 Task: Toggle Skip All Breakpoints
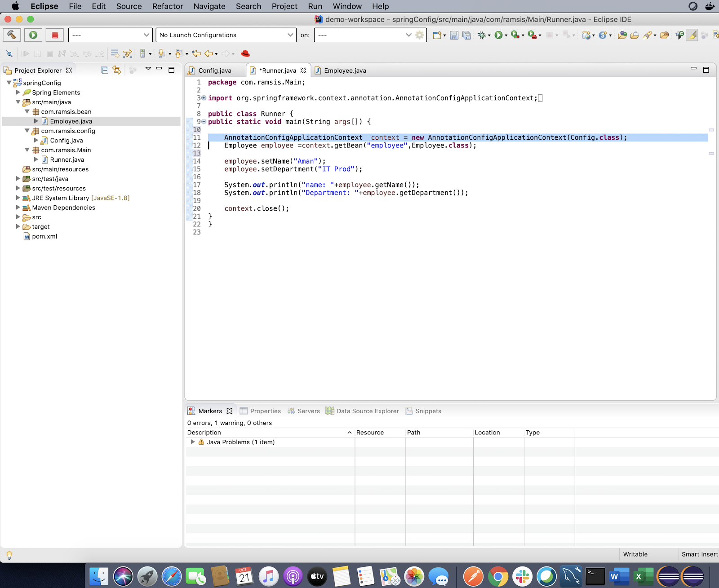[x=10, y=53]
